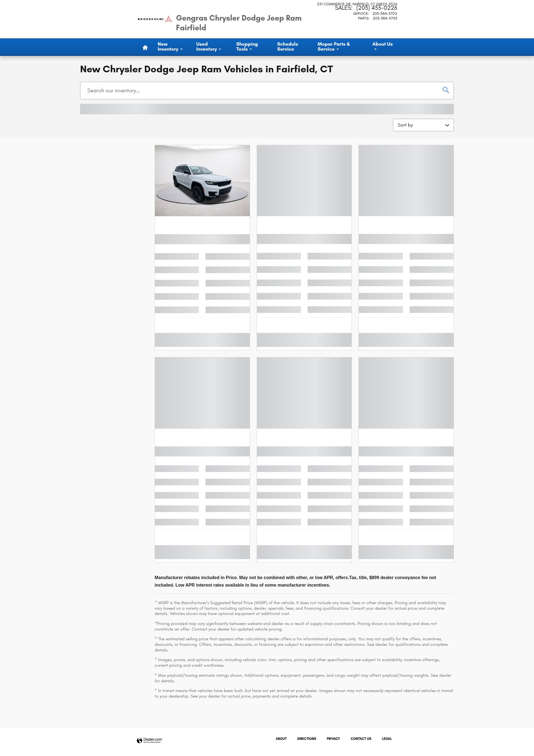Go to Schedule Service page
The image size is (534, 756).
click(287, 47)
